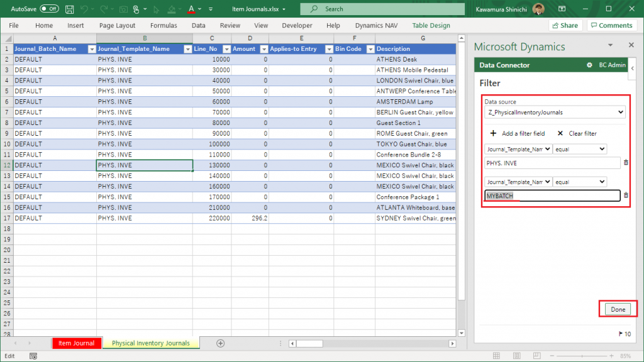This screenshot has width=644, height=362.
Task: Open Journal_Batch_Name column filter dropdown
Action: [x=92, y=49]
